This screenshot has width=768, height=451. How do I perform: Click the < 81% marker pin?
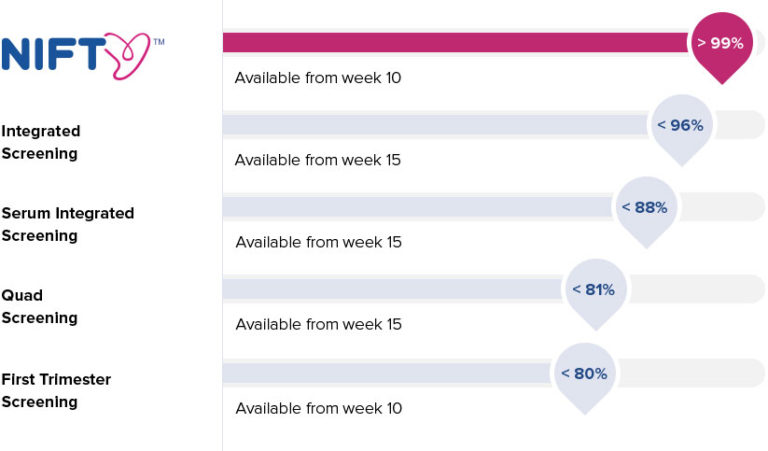point(593,290)
